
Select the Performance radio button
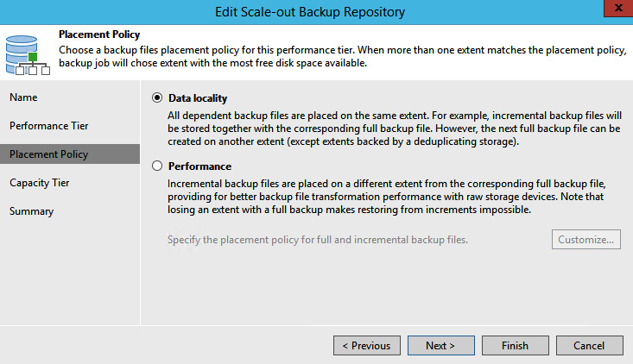tap(157, 166)
